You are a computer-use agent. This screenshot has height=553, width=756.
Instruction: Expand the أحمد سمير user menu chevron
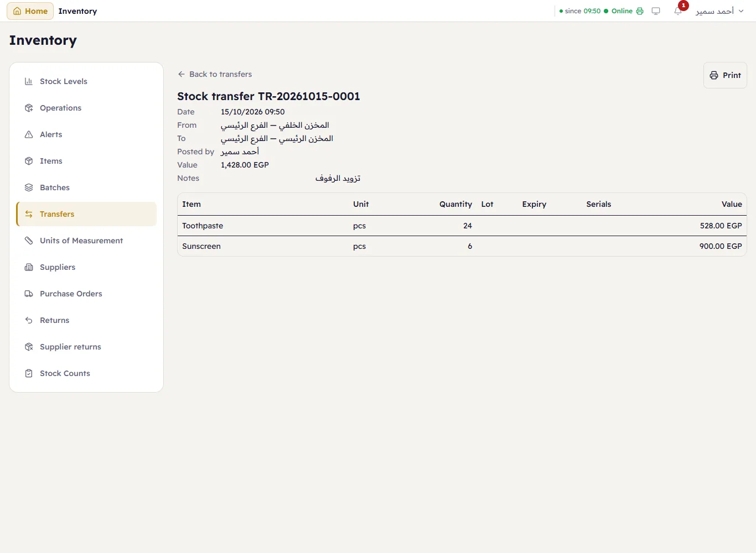pyautogui.click(x=741, y=11)
